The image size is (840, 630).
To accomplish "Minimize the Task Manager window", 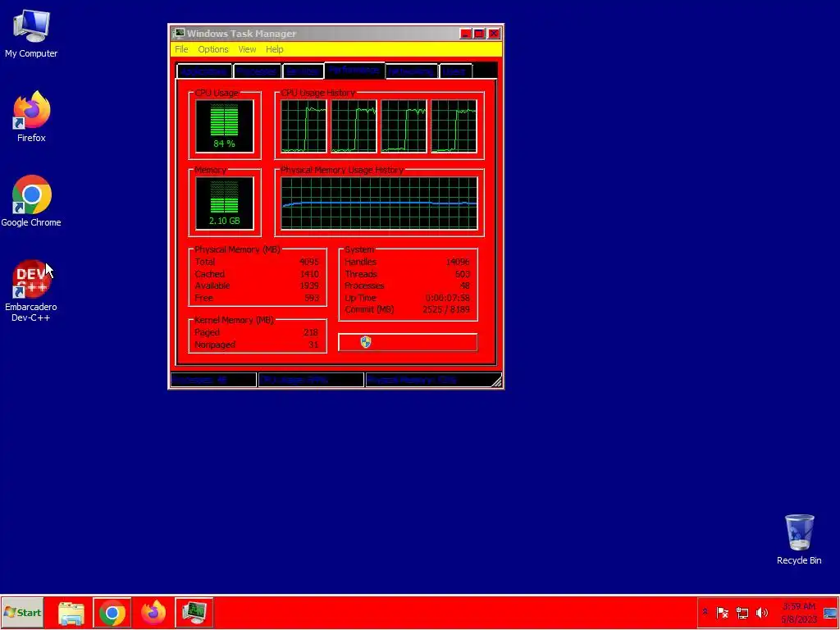I will [466, 34].
